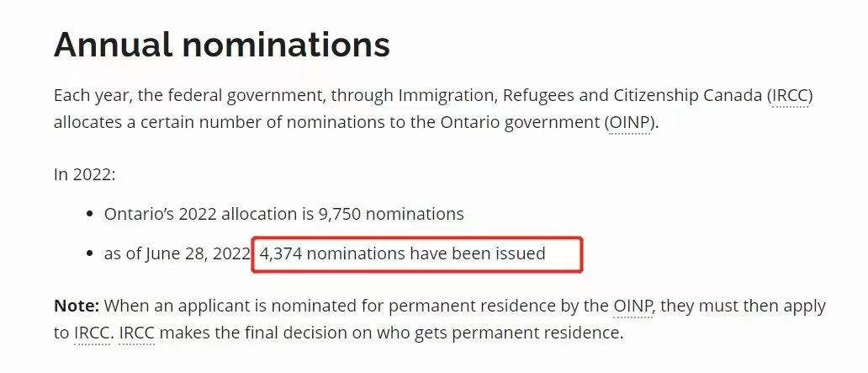Click the "Annual nominations" heading

click(x=222, y=45)
